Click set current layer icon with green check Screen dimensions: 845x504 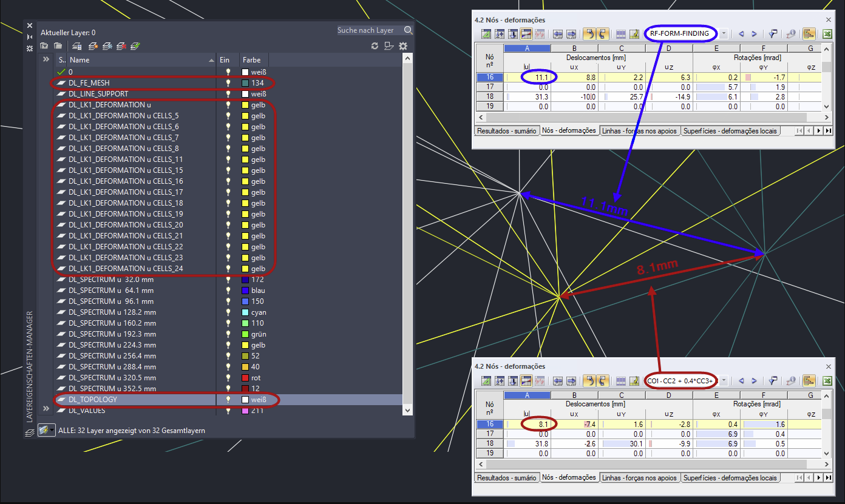point(135,46)
